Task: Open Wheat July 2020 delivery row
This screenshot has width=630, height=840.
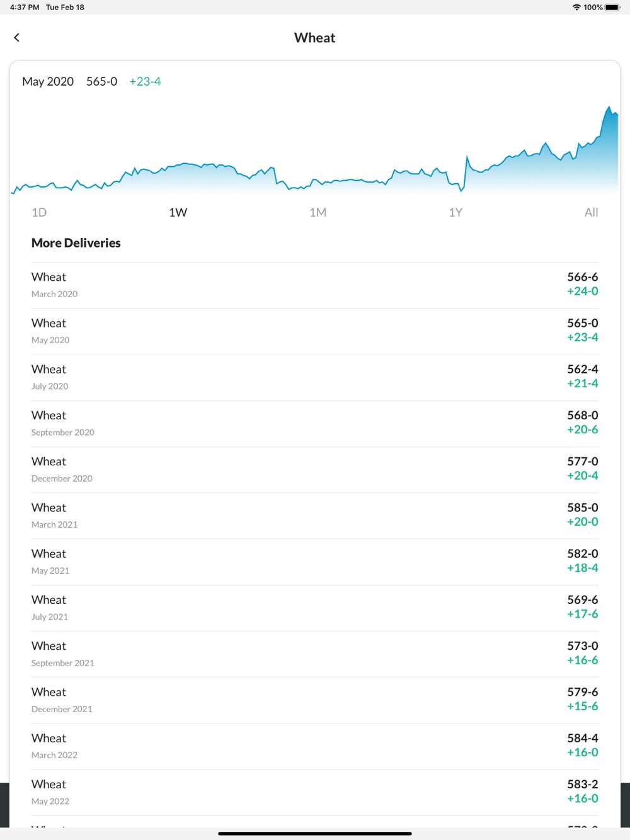Action: coord(315,377)
